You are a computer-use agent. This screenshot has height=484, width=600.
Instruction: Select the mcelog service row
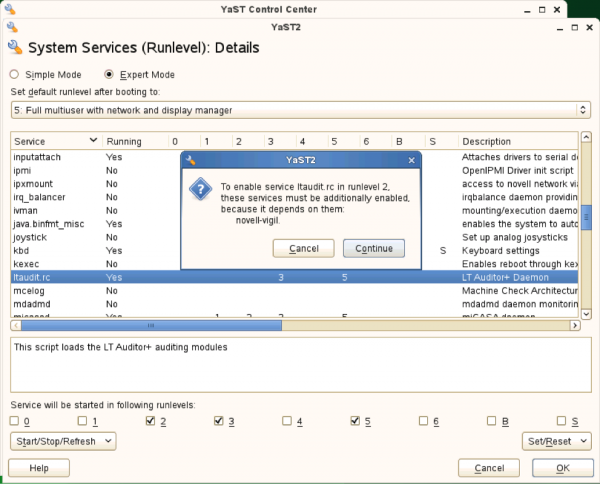(294, 291)
